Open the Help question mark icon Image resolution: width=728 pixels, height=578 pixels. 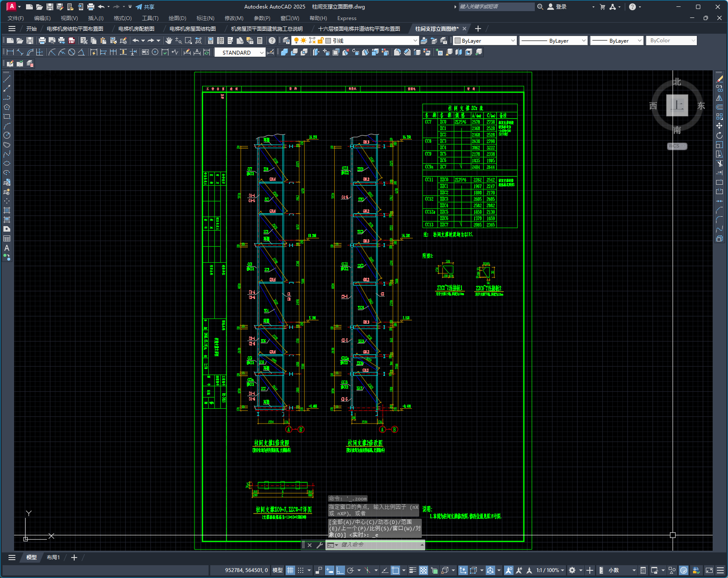272,41
